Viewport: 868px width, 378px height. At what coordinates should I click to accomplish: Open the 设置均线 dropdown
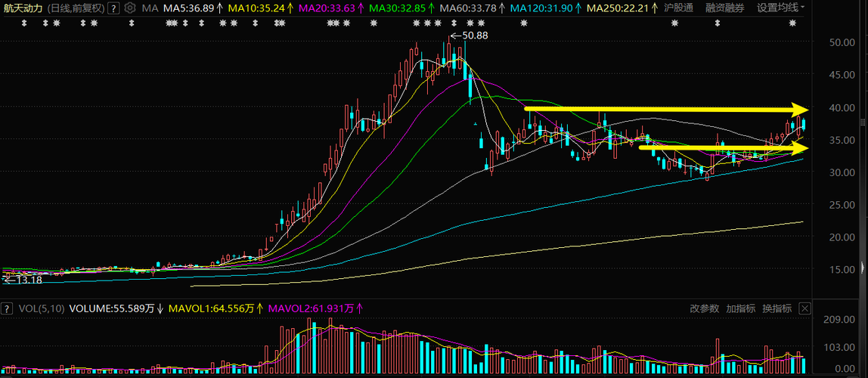click(x=780, y=8)
